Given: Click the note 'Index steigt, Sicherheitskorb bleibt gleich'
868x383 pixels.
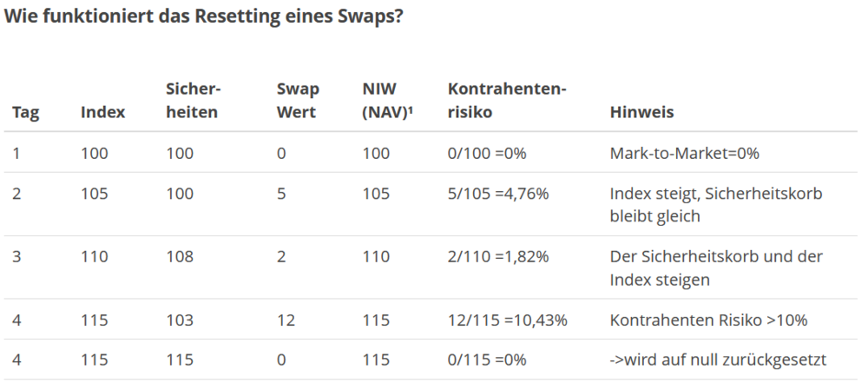Looking at the screenshot, I should coord(715,204).
